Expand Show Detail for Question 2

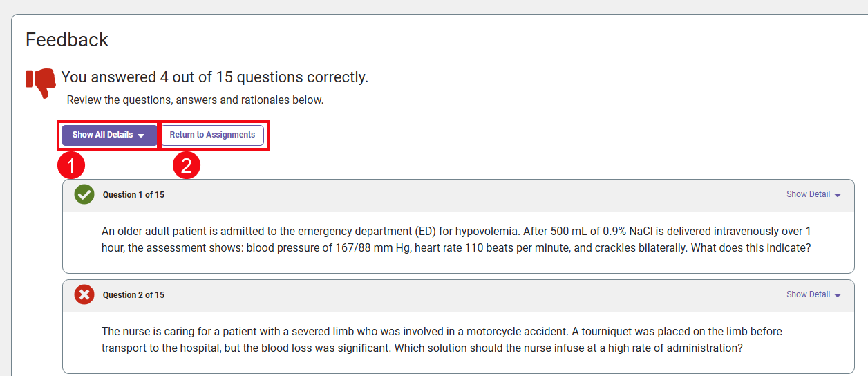click(x=808, y=294)
